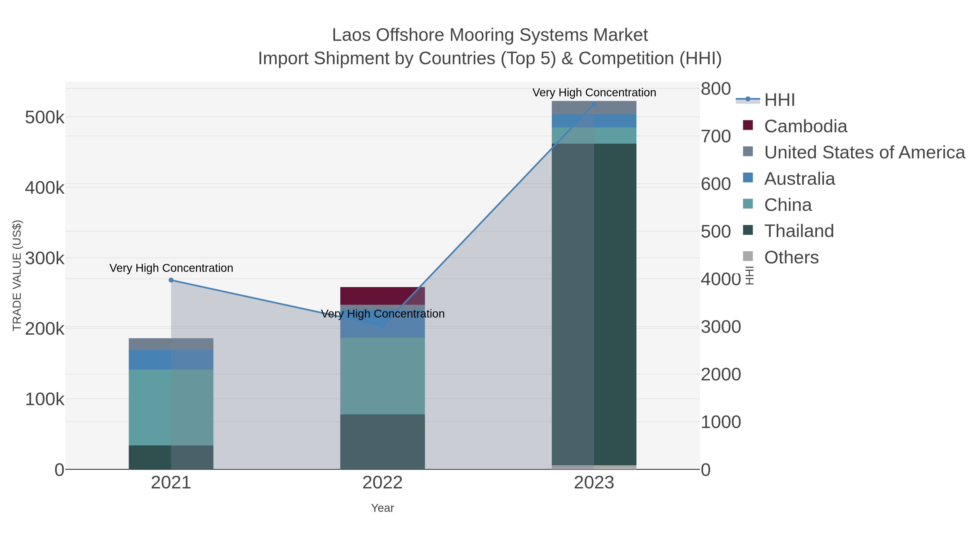Click the Thailand segment of 2023 bar
980x551 pixels.
594,304
